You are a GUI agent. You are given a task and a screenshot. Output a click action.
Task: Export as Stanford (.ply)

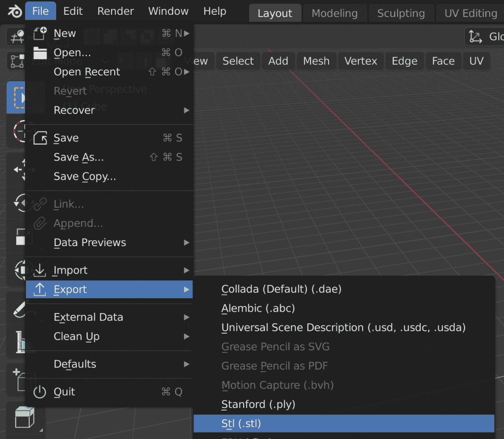344,404
